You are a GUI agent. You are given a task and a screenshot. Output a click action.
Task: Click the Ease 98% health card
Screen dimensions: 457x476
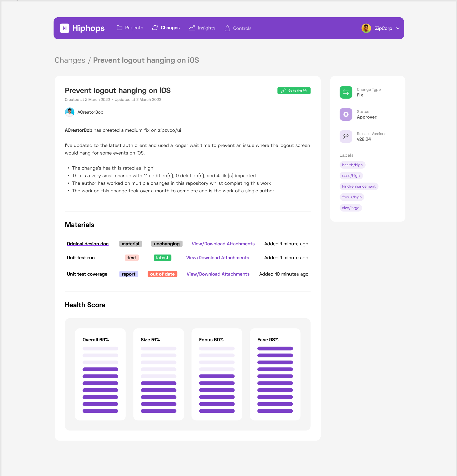(x=275, y=374)
